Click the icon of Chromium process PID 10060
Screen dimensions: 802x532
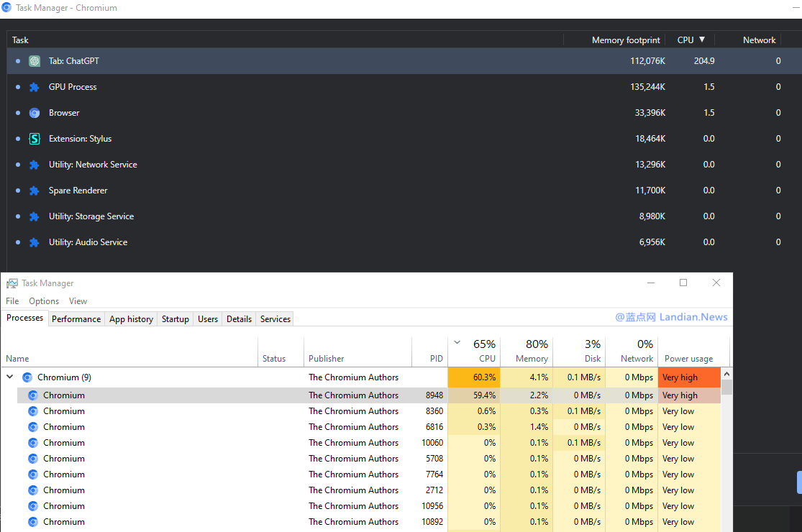pos(33,443)
